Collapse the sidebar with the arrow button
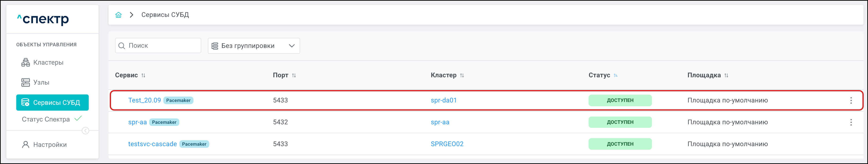This screenshot has width=868, height=164. tap(86, 131)
